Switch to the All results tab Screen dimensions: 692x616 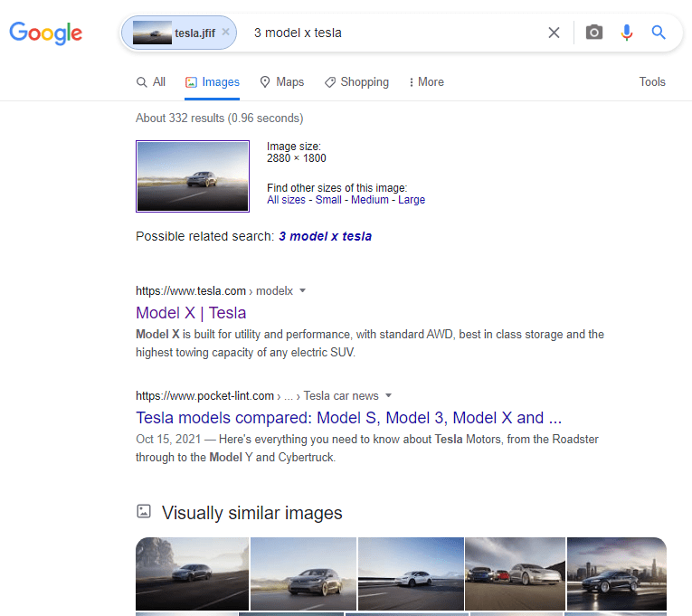point(151,82)
